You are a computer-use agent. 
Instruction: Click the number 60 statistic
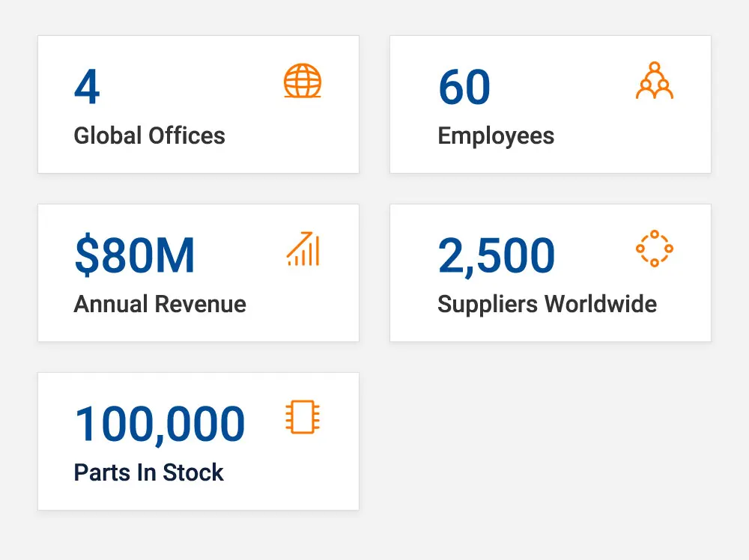click(464, 86)
